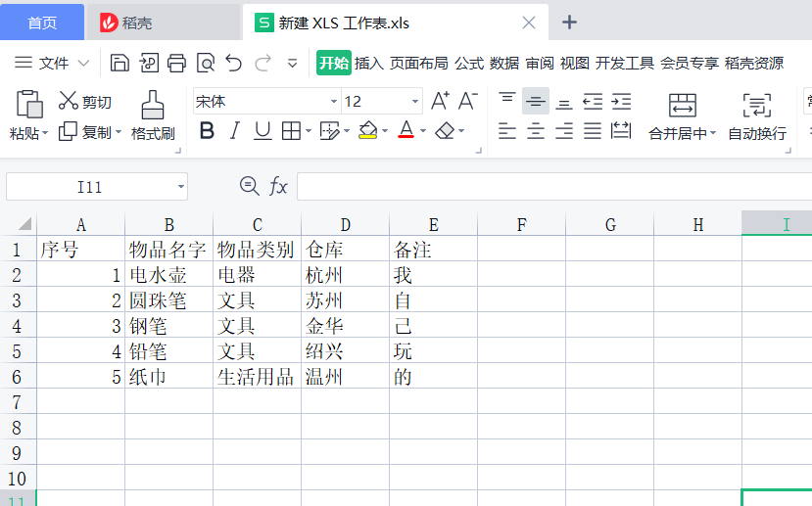Toggle middle vertical alignment

(x=536, y=101)
